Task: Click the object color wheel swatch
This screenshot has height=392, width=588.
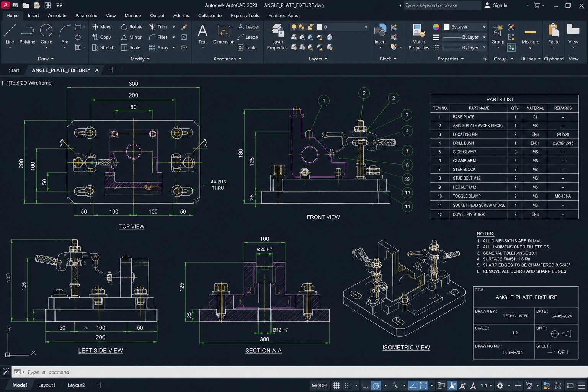Action: point(436,27)
